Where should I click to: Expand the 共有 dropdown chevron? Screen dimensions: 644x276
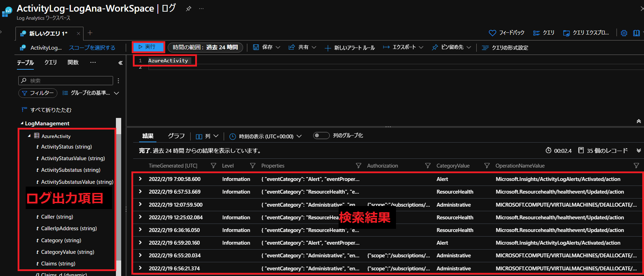coord(314,47)
